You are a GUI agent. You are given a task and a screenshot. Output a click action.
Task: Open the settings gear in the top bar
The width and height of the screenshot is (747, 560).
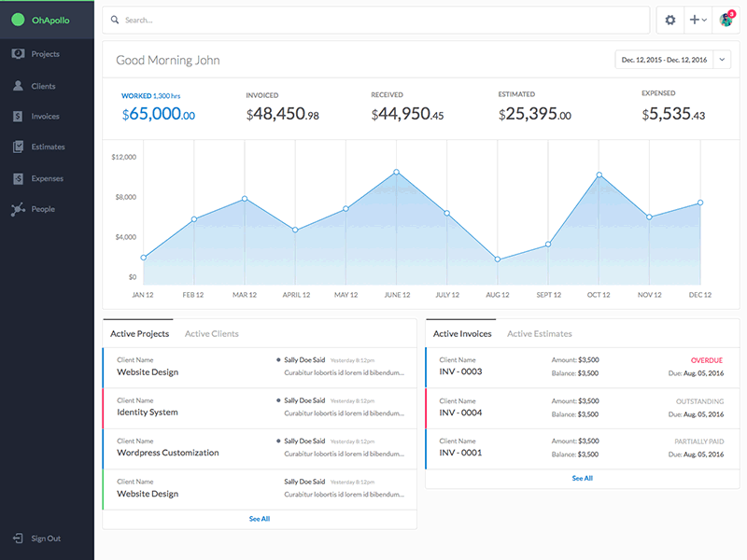point(670,19)
